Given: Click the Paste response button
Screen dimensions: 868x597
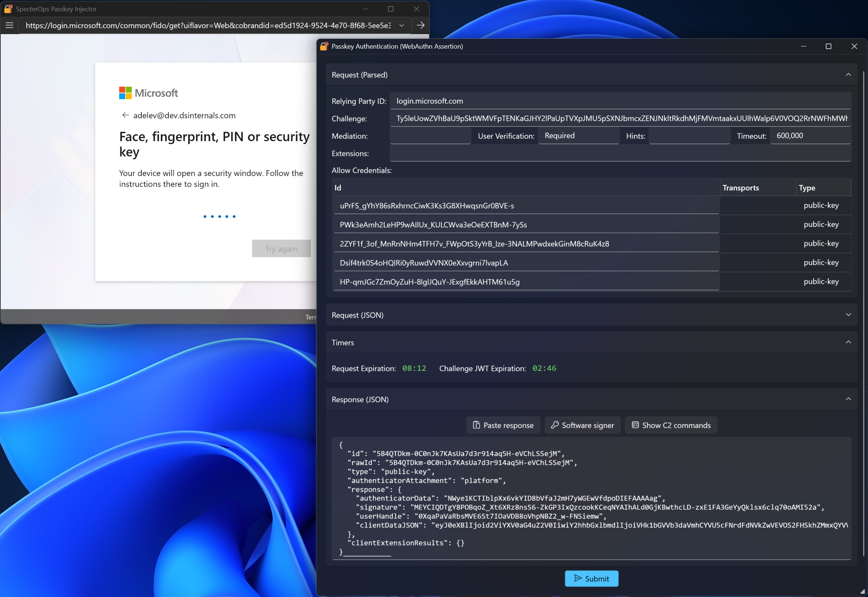Looking at the screenshot, I should [x=503, y=425].
